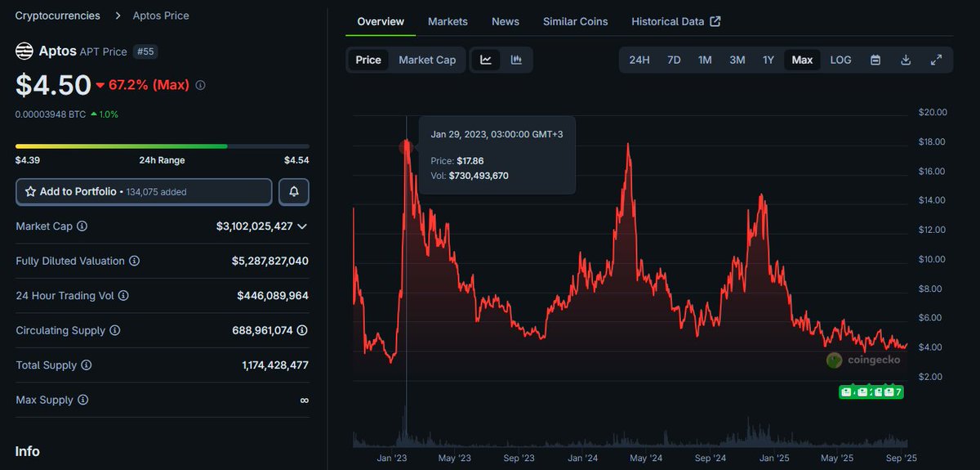
Task: Switch chart to Market Cap
Action: pos(427,60)
